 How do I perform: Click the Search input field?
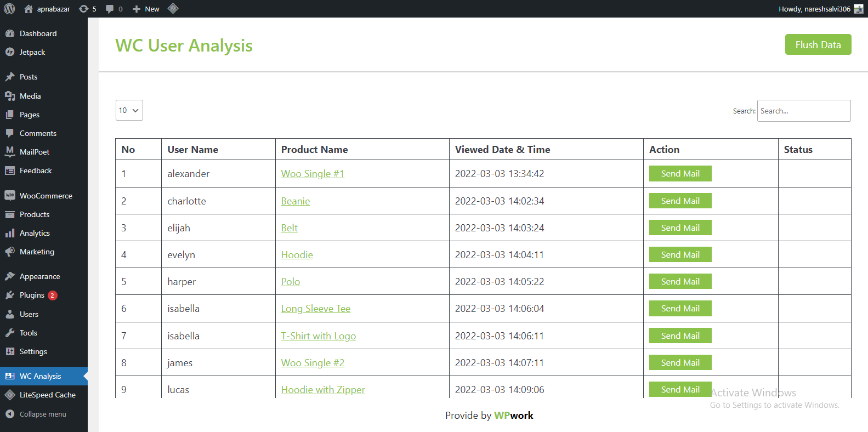tap(804, 111)
